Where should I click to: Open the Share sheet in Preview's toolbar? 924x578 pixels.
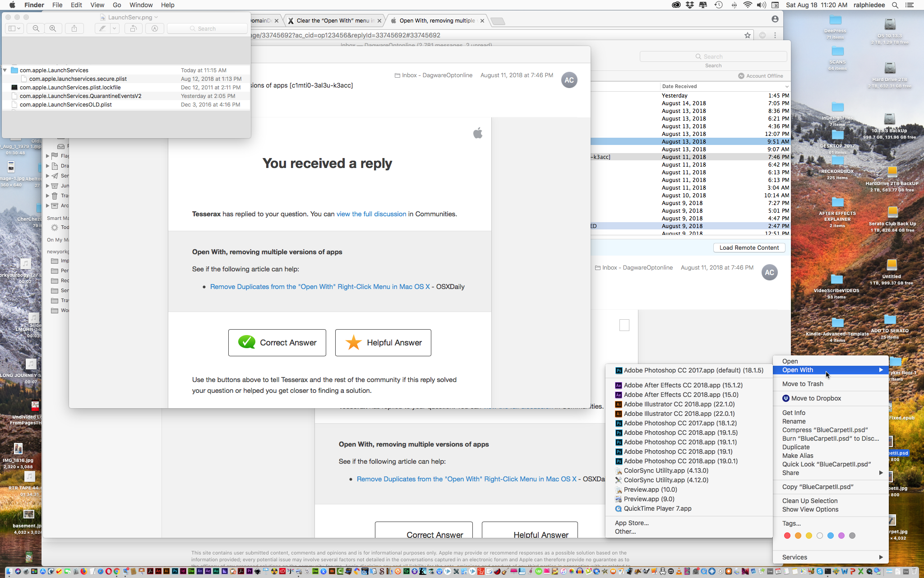pyautogui.click(x=74, y=28)
